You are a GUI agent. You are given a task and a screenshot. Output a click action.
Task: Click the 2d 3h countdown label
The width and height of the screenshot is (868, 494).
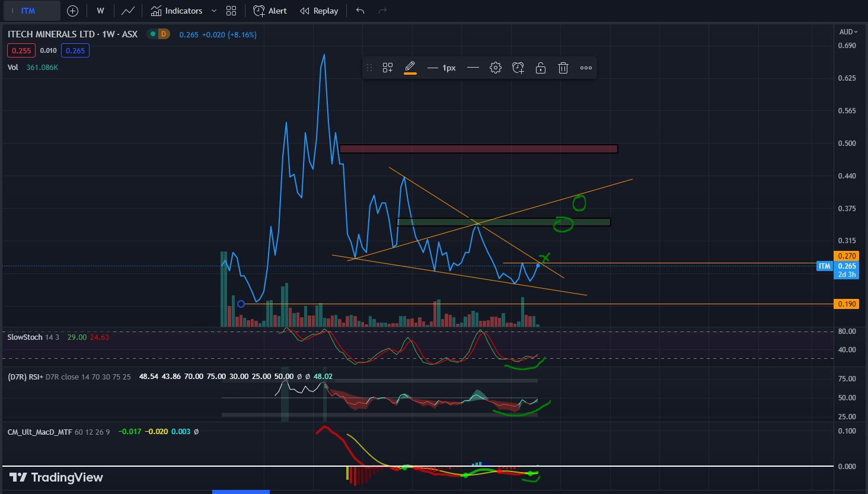point(846,275)
